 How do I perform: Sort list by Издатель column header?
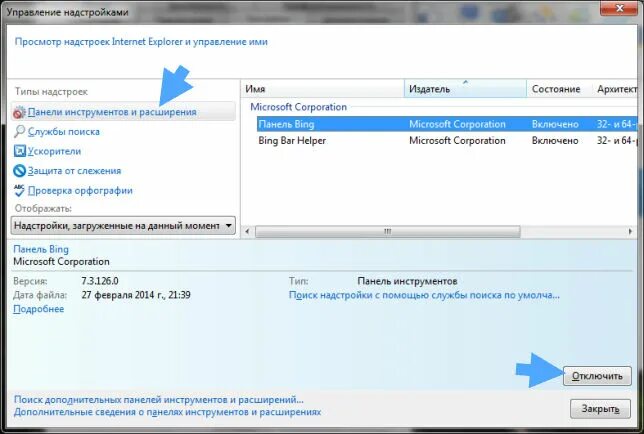(465, 89)
